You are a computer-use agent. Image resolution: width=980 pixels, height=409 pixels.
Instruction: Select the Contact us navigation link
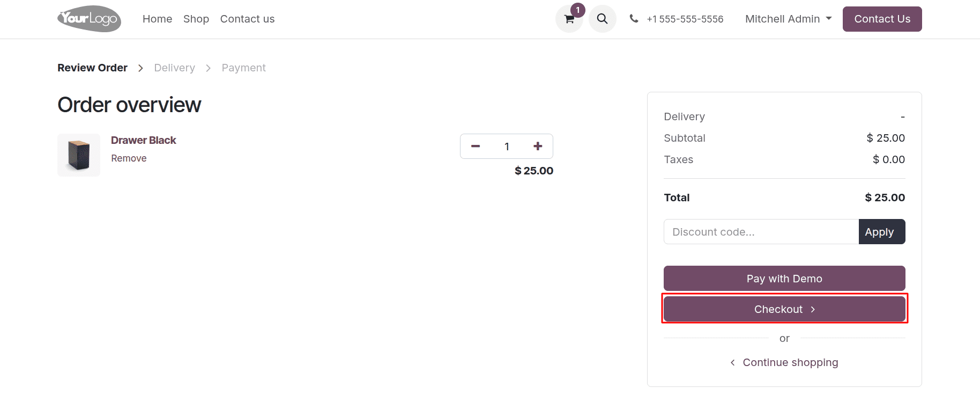[x=247, y=19]
